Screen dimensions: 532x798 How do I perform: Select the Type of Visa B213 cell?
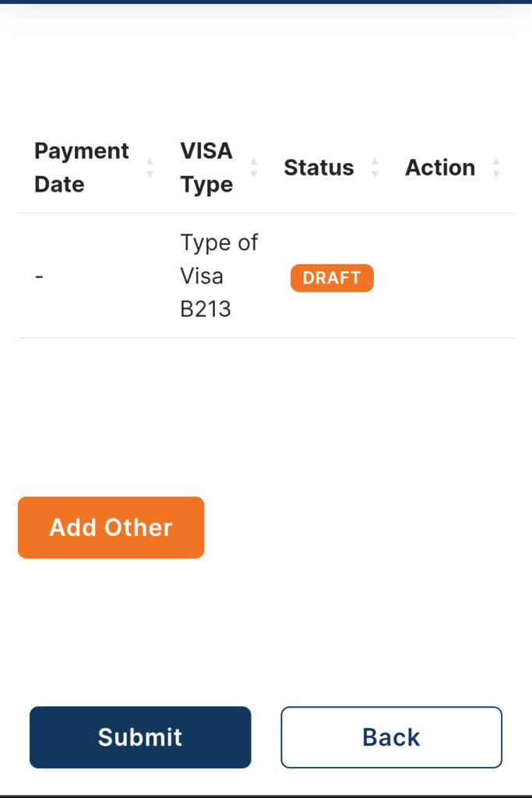coord(219,276)
